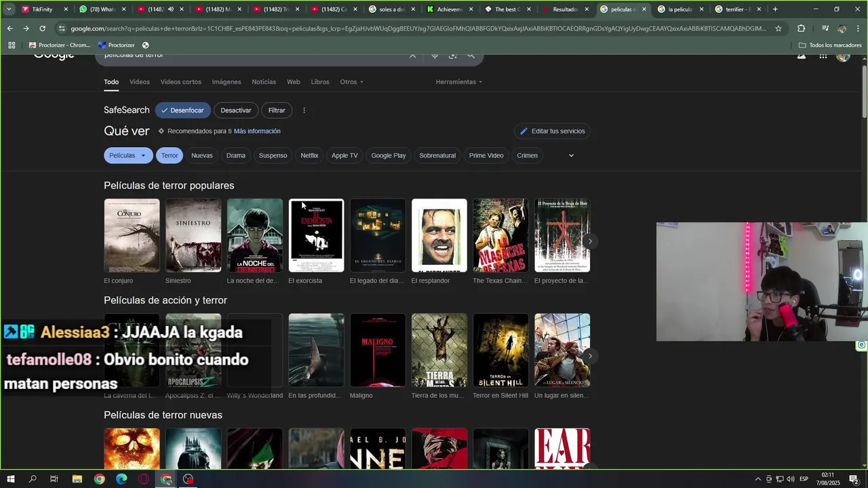Toggle the Terror genre chip
868x488 pixels.
coord(170,155)
